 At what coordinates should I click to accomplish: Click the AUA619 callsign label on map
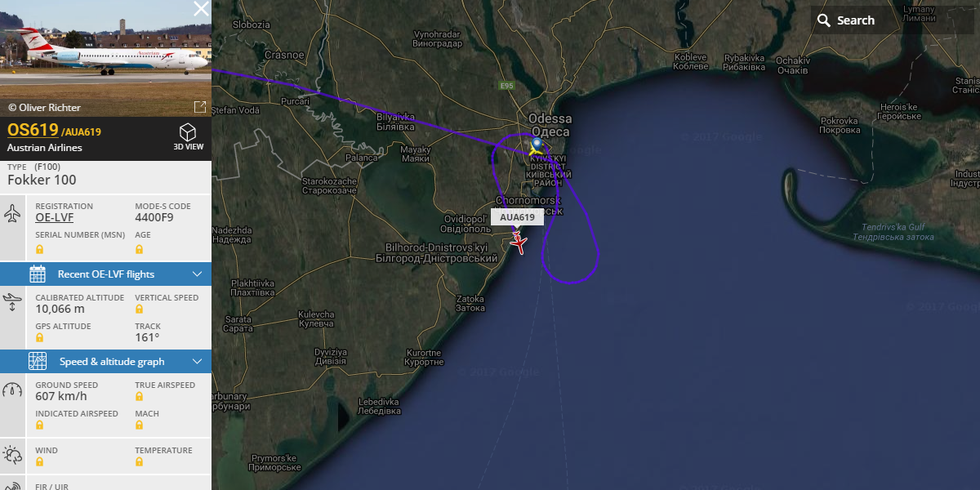click(517, 218)
